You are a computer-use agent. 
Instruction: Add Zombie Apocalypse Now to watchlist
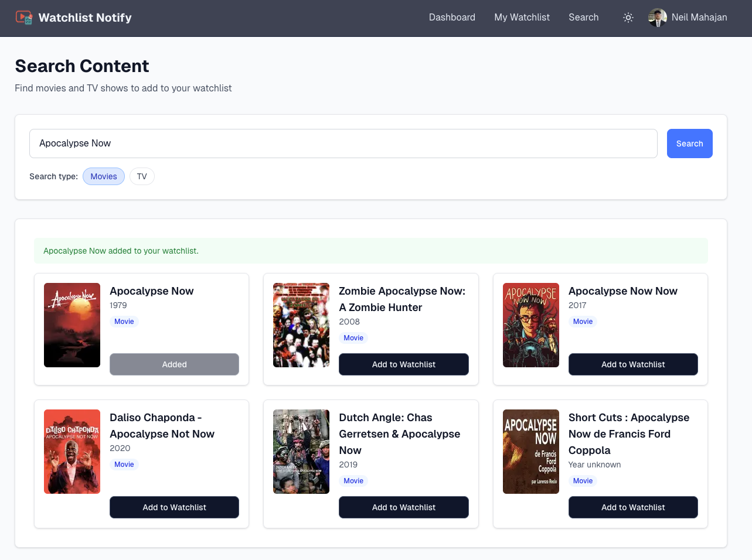tap(403, 364)
